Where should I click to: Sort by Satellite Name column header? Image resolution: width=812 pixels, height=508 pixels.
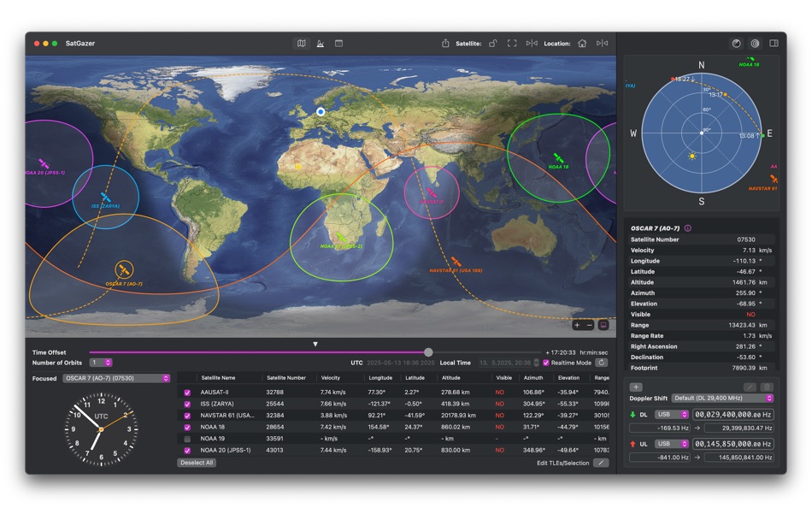click(218, 378)
